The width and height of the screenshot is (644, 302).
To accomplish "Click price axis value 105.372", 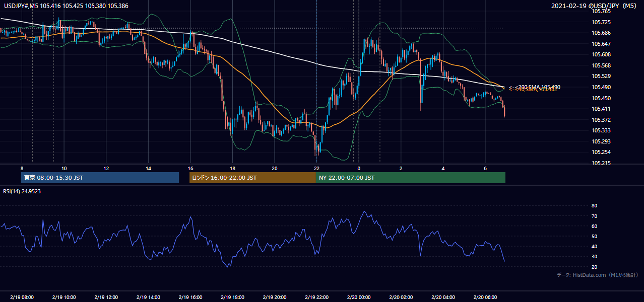I will (602, 120).
